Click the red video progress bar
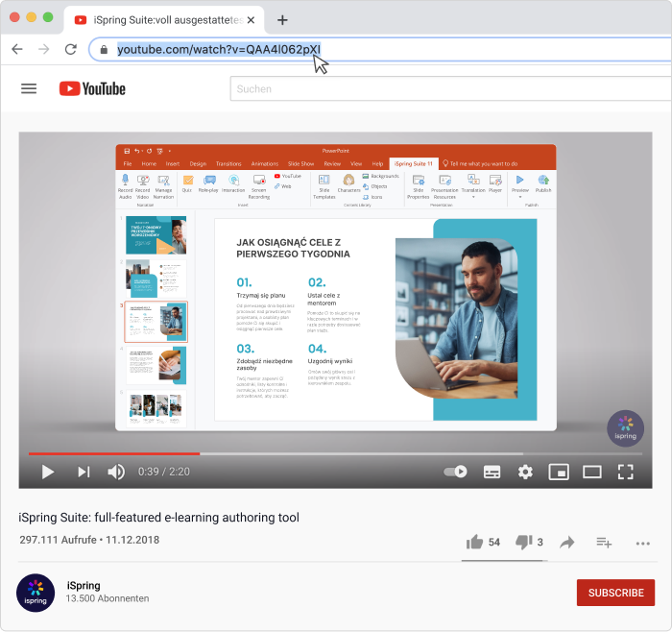The height and width of the screenshot is (632, 672). [x=114, y=453]
